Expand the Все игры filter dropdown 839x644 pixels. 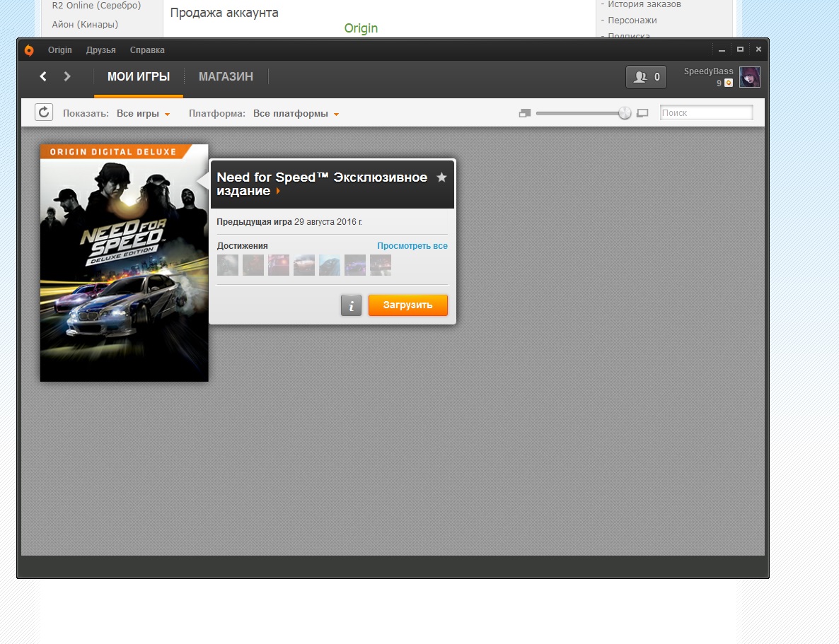click(x=143, y=113)
